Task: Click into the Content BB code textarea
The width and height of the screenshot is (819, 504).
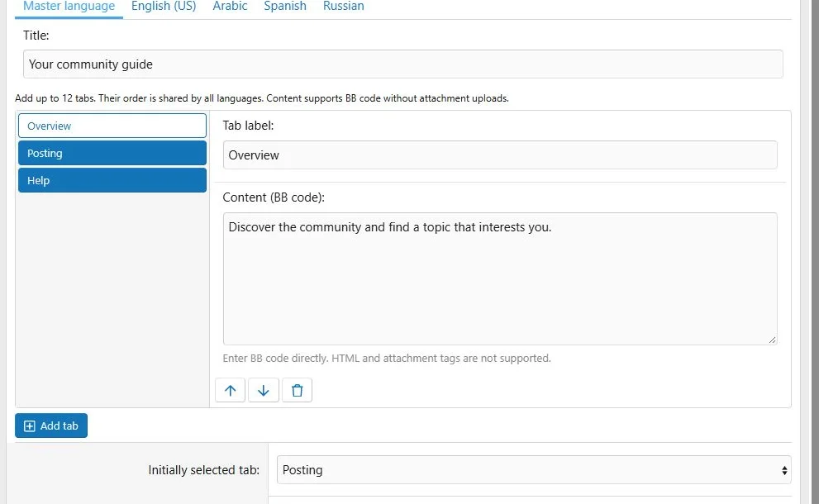Action: [500, 279]
